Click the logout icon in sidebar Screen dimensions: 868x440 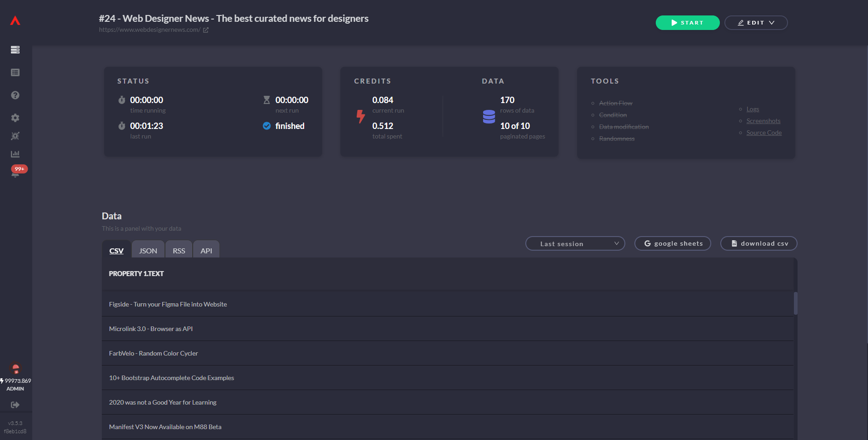(15, 405)
